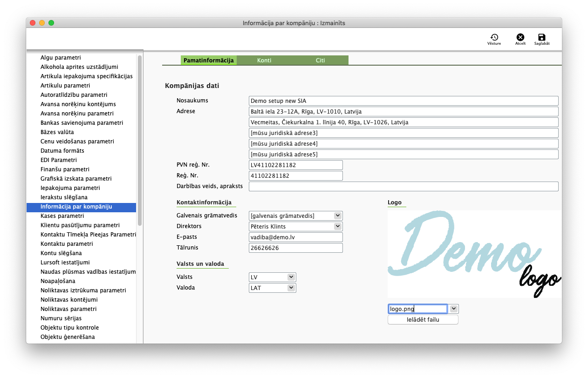The height and width of the screenshot is (378, 588).
Task: Select the Pamatinformācija tab
Action: click(208, 61)
